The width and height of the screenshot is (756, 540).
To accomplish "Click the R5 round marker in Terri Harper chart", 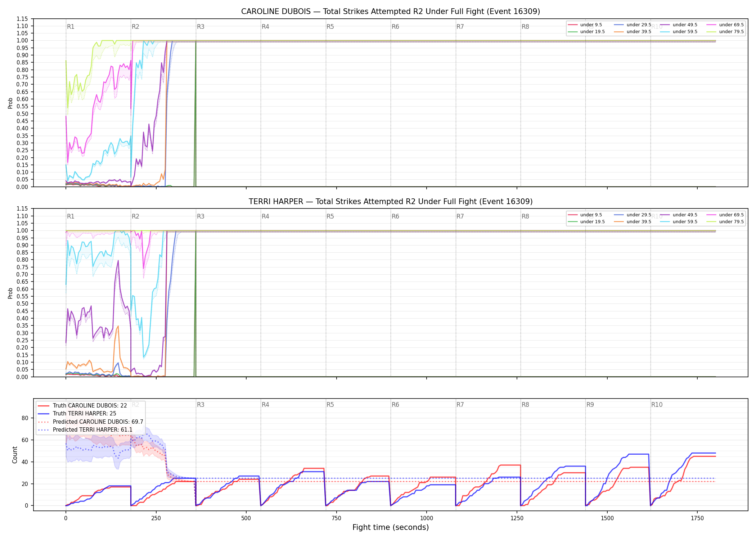I will 330,216.
